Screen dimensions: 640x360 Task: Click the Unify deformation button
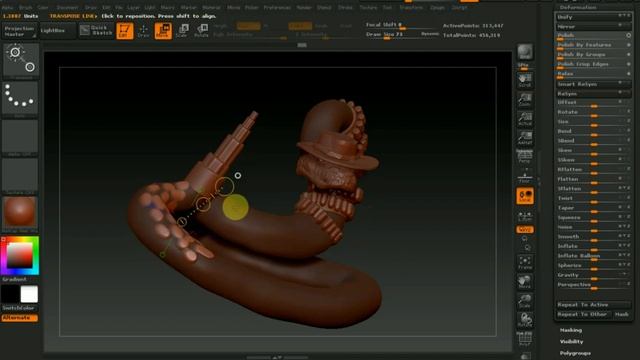point(593,17)
